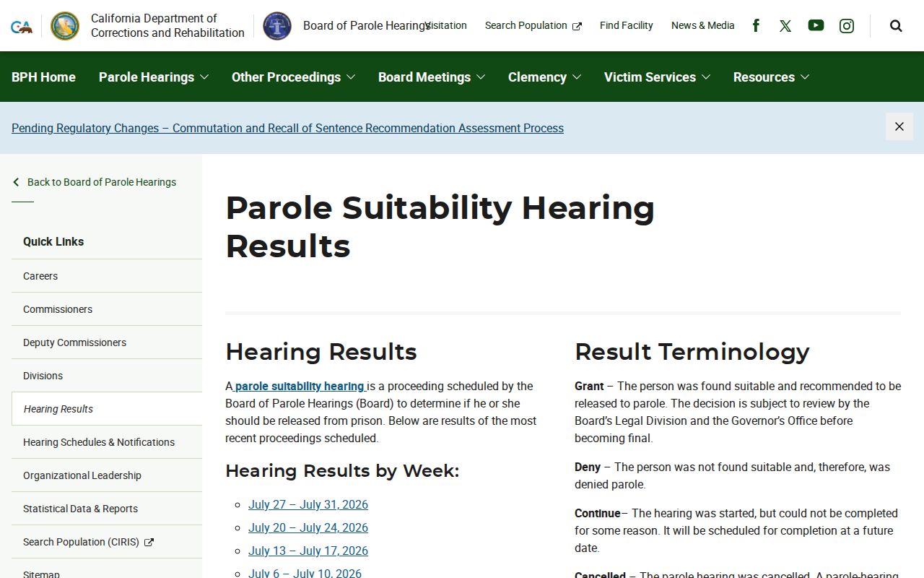
Task: Click the external link icon beside Search Population
Action: pyautogui.click(x=577, y=26)
